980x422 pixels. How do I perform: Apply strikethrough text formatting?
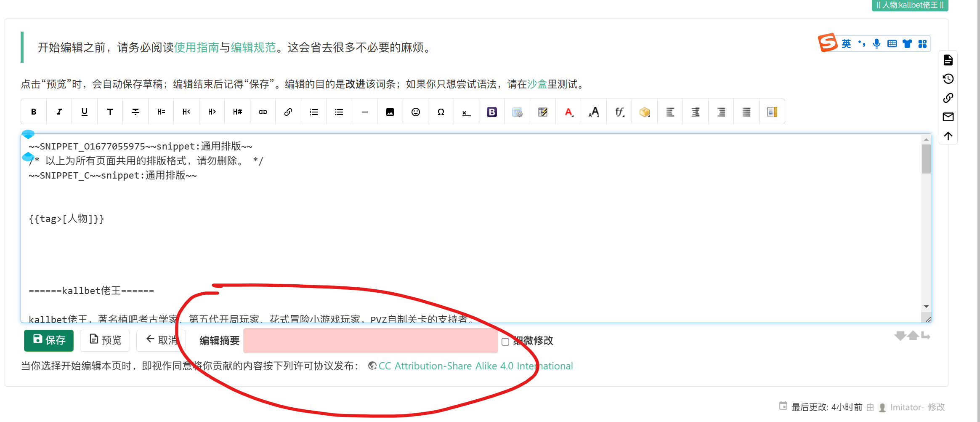(x=135, y=112)
